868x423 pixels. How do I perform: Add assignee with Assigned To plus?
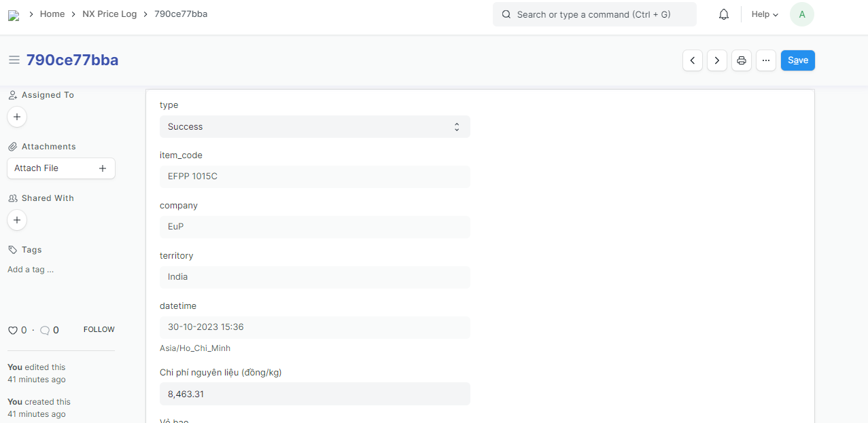pos(17,117)
